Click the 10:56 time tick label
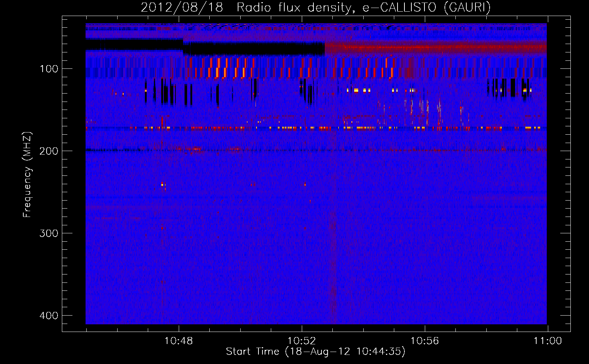Viewport: 589px width, 364px height. click(425, 341)
